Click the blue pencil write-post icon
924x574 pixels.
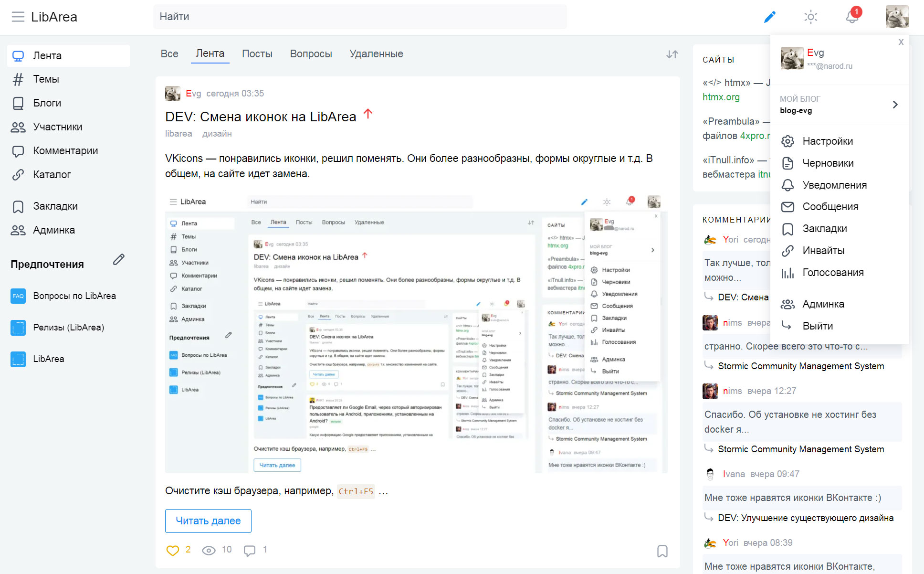click(769, 17)
